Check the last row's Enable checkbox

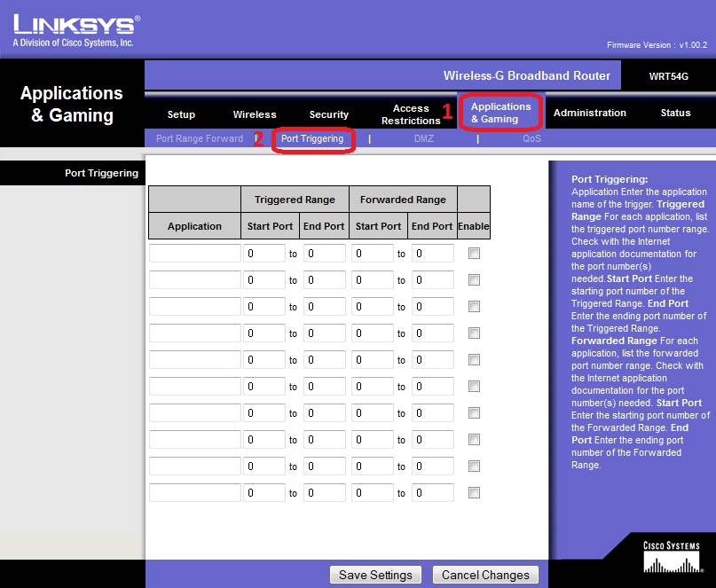coord(474,493)
